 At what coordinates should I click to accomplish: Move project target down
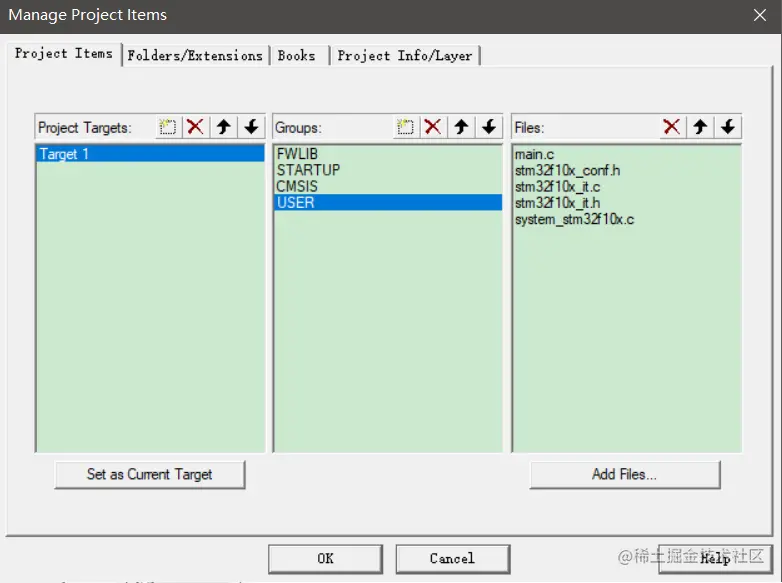click(x=251, y=127)
